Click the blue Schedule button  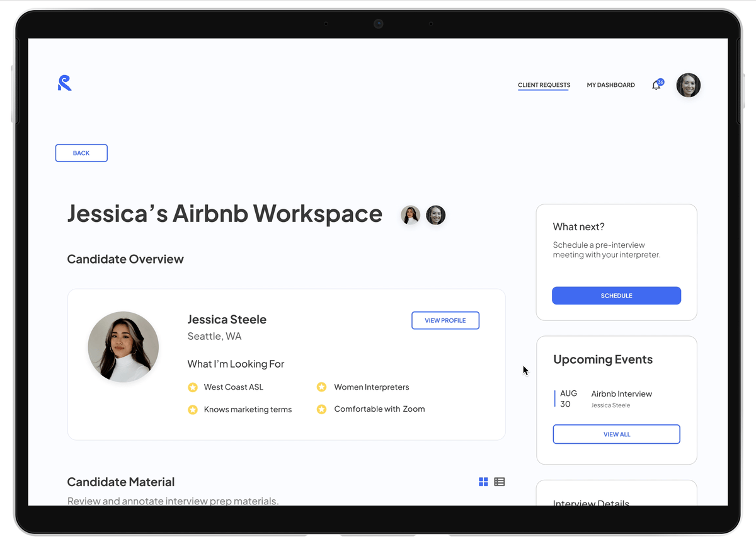tap(616, 296)
